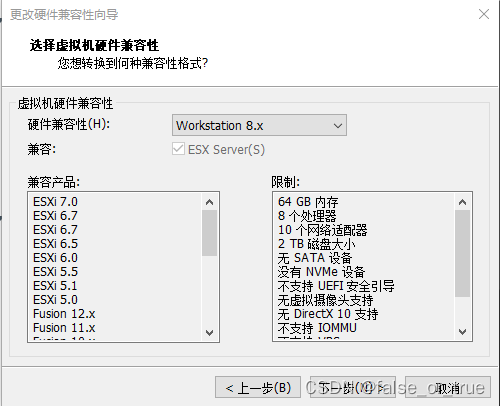This screenshot has width=500, height=406.
Task: Select the 无 SATA 设备 limitation entry
Action: tap(315, 258)
